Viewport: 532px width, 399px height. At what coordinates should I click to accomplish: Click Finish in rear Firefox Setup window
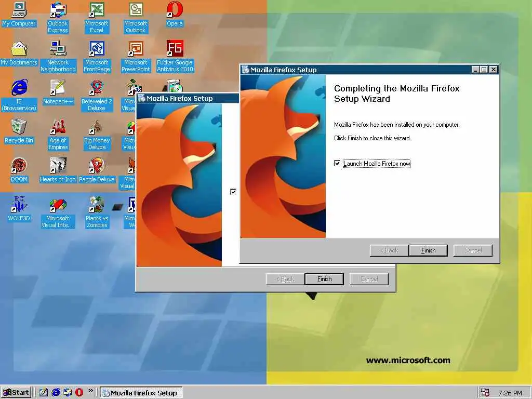point(324,279)
